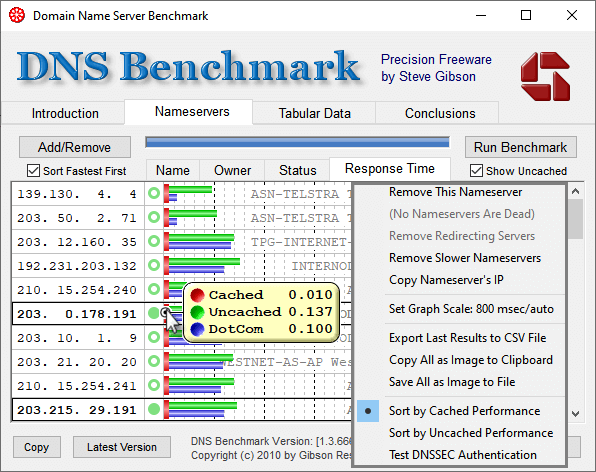The height and width of the screenshot is (472, 596).
Task: Click status circle for 139.130.4.4
Action: pos(154,193)
